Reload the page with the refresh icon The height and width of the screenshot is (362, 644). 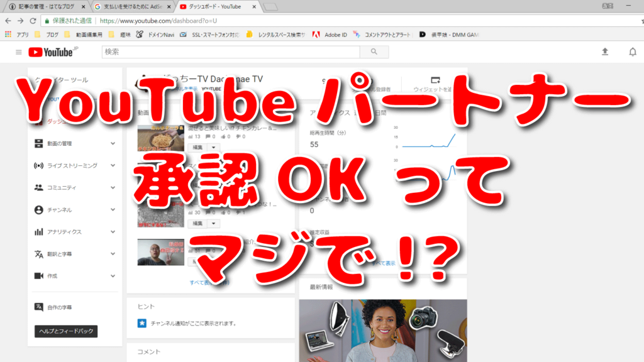click(33, 21)
